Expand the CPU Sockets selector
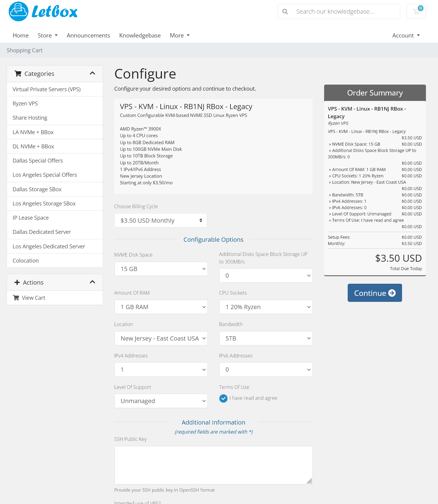This screenshot has height=504, width=438. pos(266,307)
